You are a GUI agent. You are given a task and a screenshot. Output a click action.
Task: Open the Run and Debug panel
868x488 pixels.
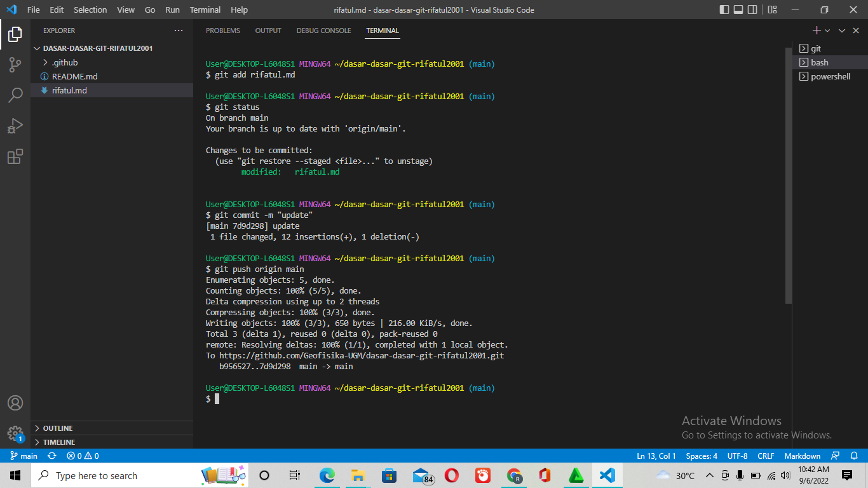pos(15,125)
